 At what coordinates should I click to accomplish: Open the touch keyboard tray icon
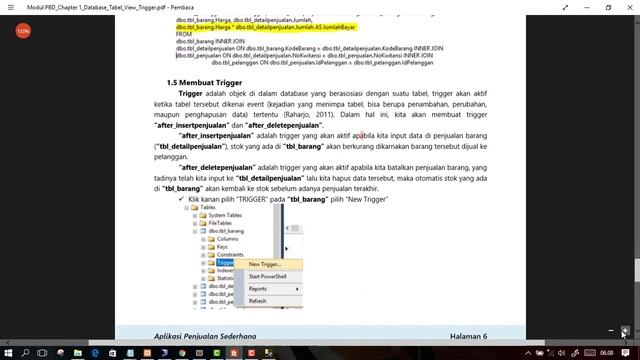pos(590,353)
